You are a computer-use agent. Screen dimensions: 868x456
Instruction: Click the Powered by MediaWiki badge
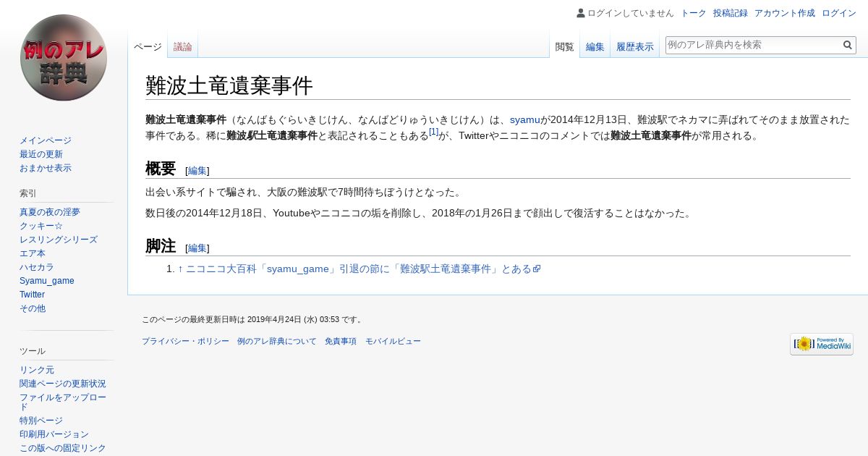(x=822, y=344)
